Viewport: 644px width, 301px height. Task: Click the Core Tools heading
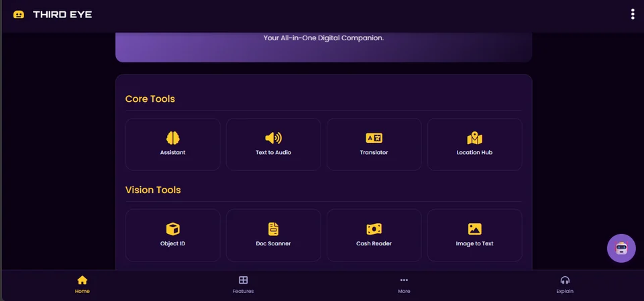pos(150,99)
